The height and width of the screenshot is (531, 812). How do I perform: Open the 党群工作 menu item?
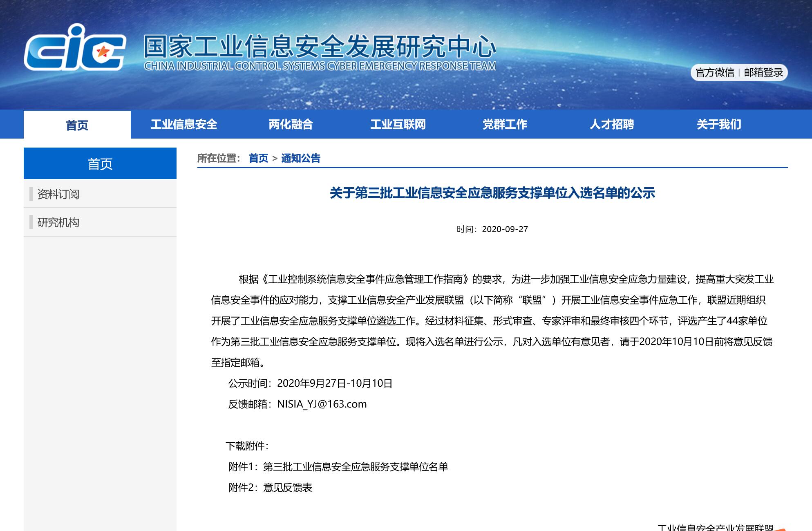(x=505, y=125)
